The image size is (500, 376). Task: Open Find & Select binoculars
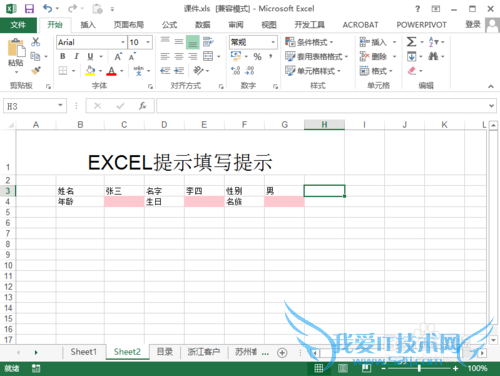pos(433,56)
